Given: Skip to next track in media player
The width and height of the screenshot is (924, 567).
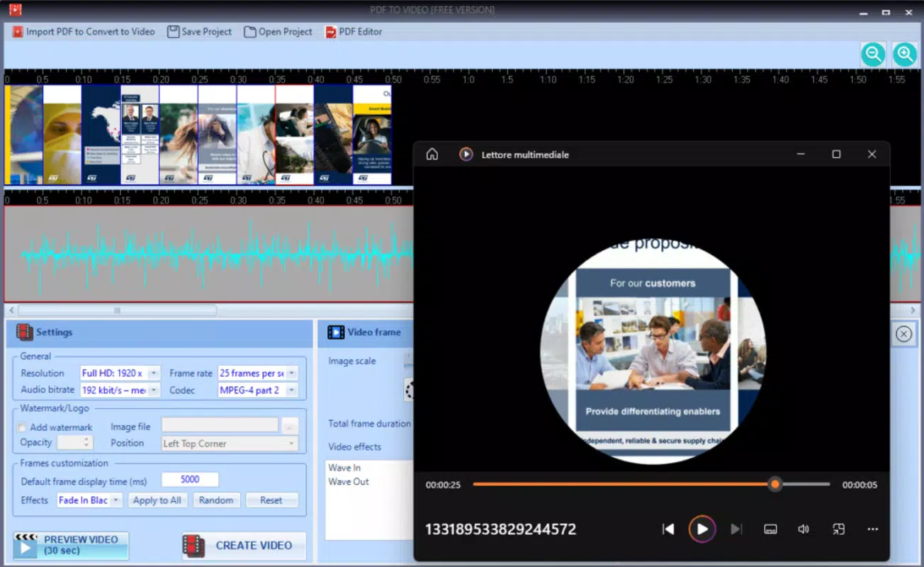Looking at the screenshot, I should (x=736, y=529).
